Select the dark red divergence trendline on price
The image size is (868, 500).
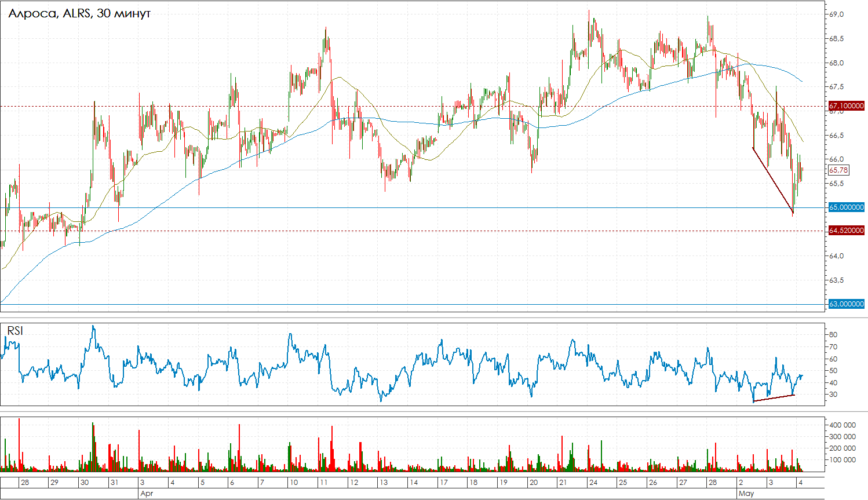(x=772, y=181)
